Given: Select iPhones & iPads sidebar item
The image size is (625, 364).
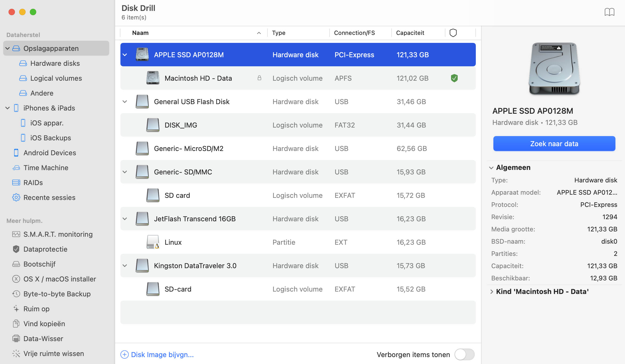Looking at the screenshot, I should [x=49, y=108].
